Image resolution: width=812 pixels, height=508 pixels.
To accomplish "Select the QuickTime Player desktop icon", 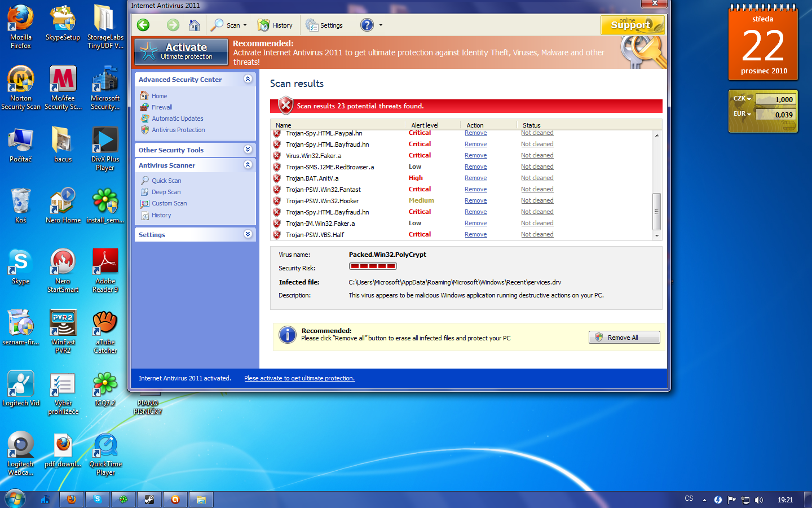I will point(105,454).
